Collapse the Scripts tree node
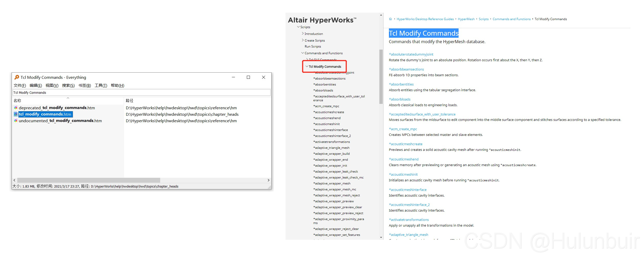This screenshot has height=255, width=644. [298, 27]
